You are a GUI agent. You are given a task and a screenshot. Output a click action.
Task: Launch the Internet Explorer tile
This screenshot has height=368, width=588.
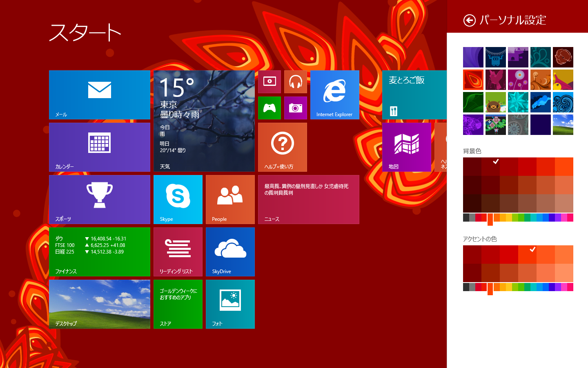(x=335, y=95)
